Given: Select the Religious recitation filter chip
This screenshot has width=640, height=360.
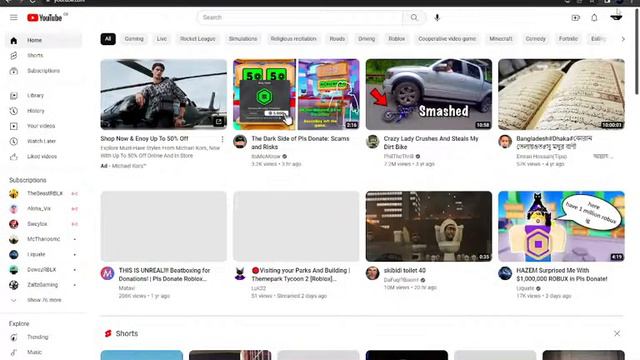Looking at the screenshot, I should 293,39.
